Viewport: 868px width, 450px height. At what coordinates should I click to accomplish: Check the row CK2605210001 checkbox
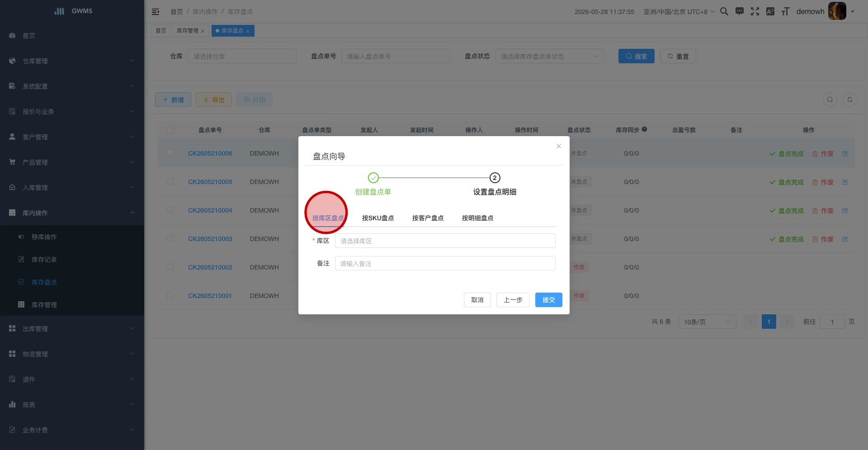[170, 296]
